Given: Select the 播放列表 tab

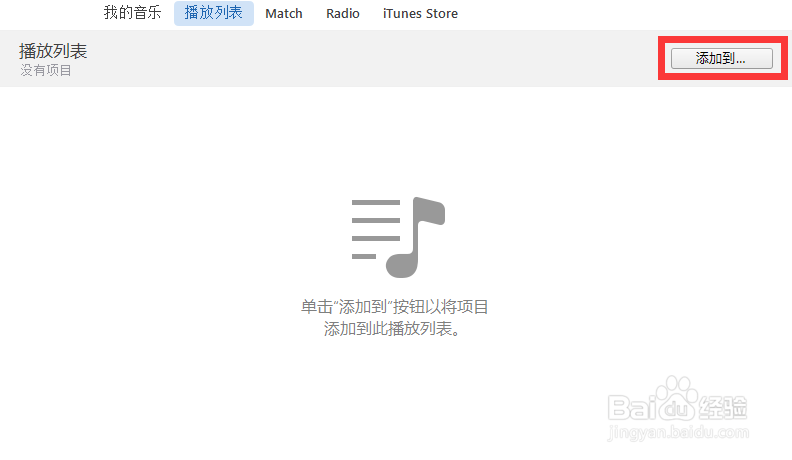Looking at the screenshot, I should [214, 13].
